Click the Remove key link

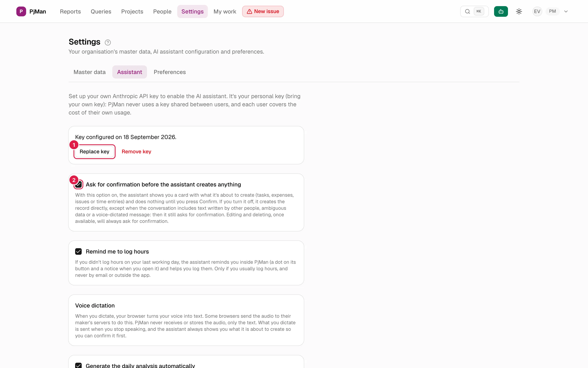pyautogui.click(x=136, y=152)
